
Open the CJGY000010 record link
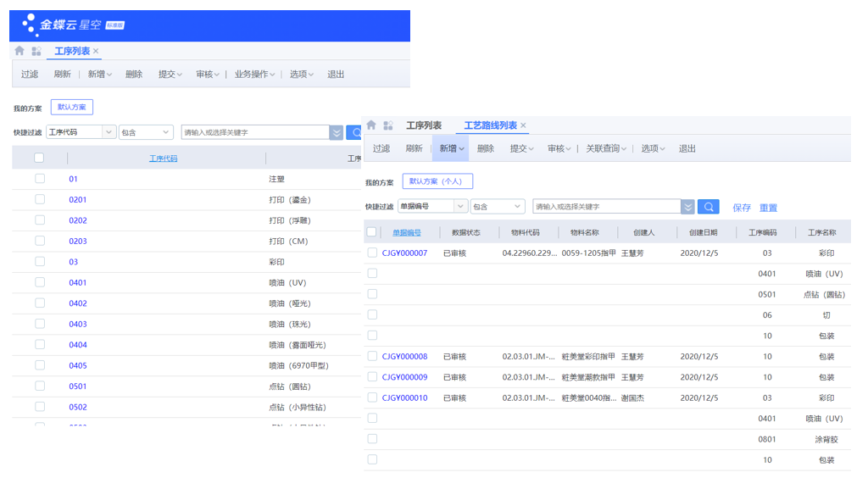point(404,397)
